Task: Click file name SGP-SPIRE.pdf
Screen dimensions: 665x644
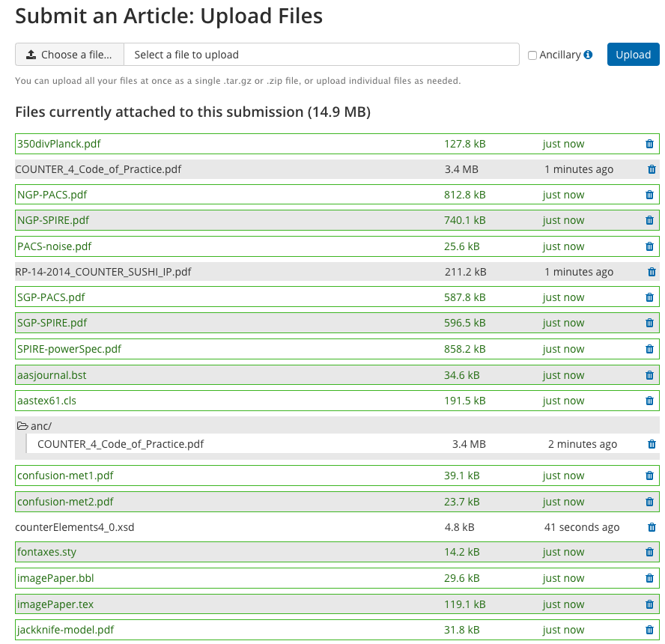Action: tap(52, 323)
